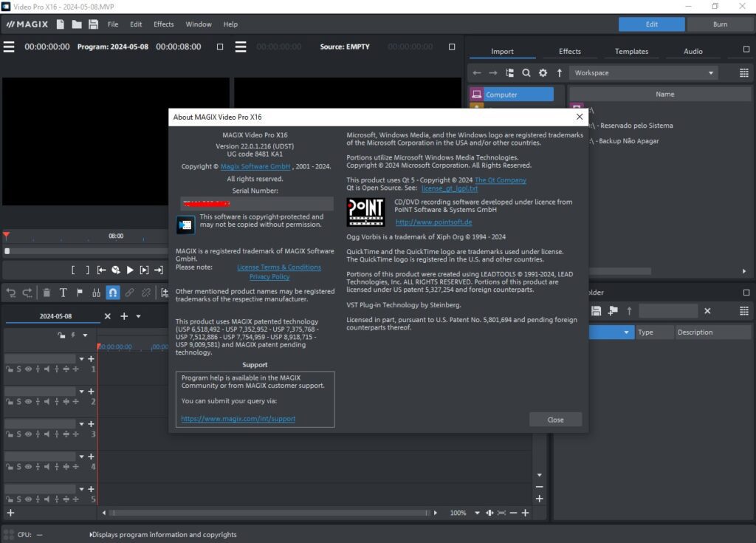Open the search icon in the Import panel
This screenshot has width=756, height=543.
pos(526,72)
